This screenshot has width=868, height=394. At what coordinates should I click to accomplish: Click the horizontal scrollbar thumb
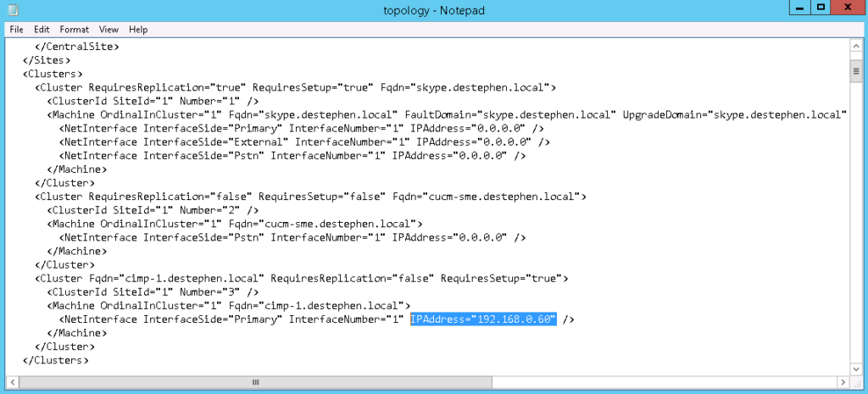(256, 382)
